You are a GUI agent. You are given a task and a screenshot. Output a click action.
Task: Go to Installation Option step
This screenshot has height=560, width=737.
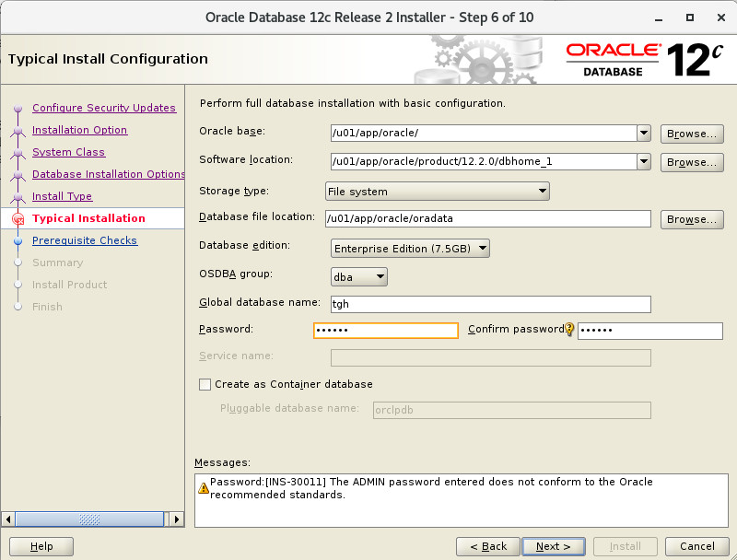coord(79,130)
